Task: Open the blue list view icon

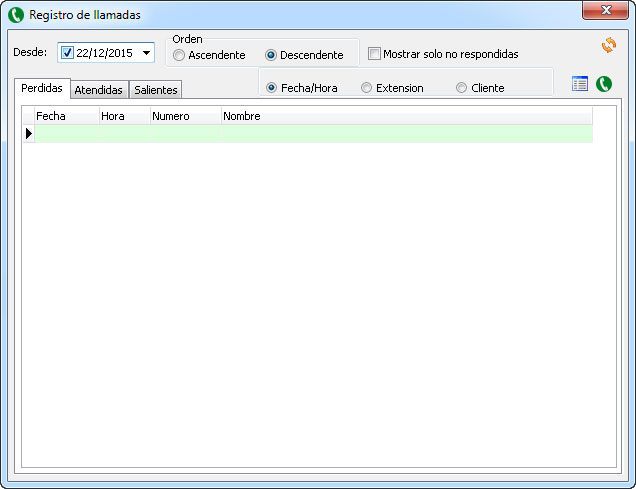Action: [x=580, y=84]
